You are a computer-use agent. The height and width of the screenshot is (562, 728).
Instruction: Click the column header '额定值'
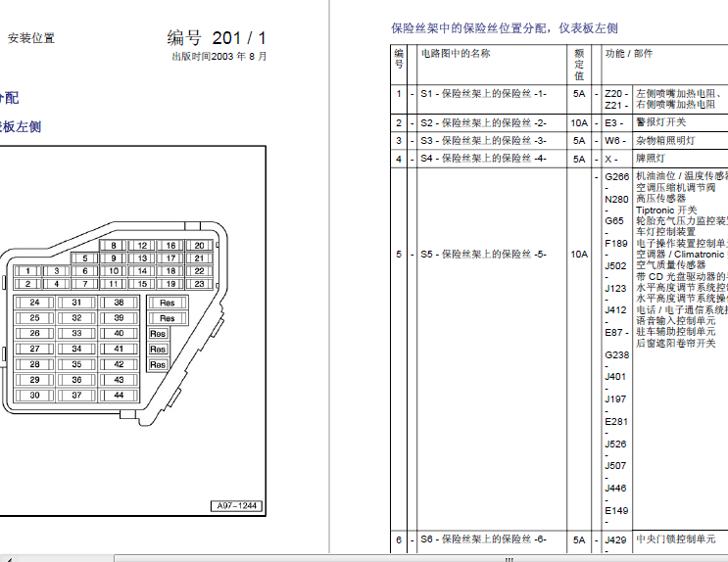579,65
